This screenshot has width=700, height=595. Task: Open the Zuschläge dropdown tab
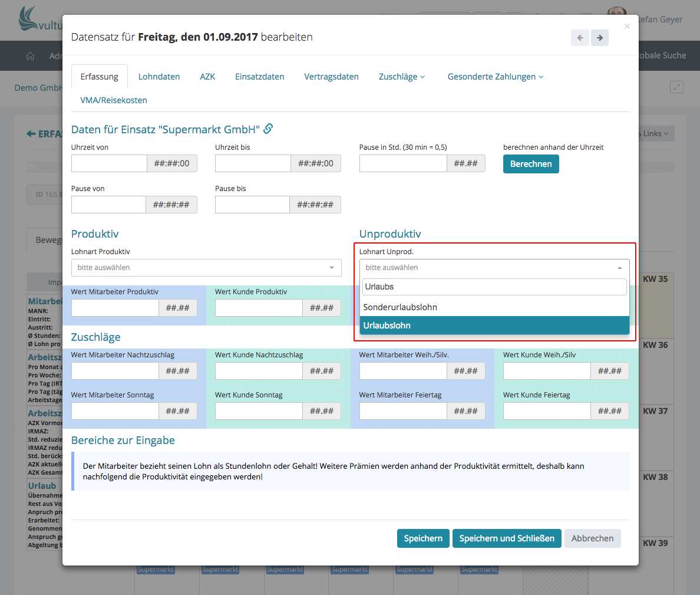(x=401, y=77)
